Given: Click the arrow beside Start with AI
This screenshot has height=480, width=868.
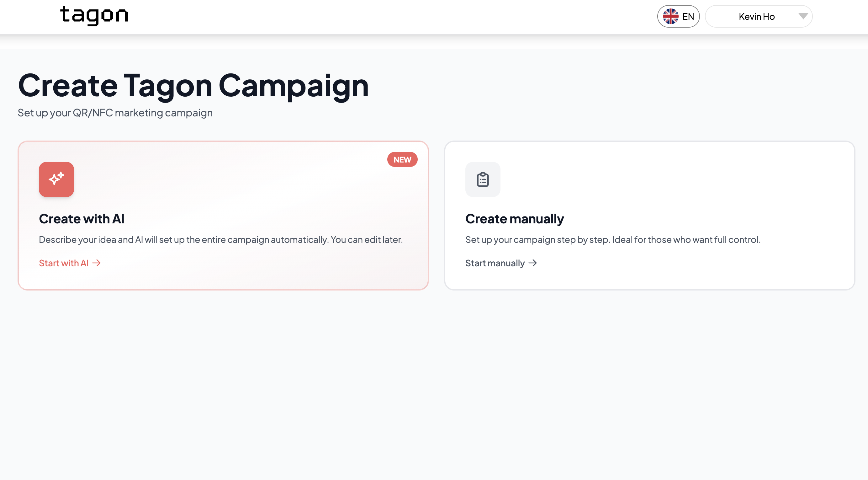Looking at the screenshot, I should coord(97,263).
